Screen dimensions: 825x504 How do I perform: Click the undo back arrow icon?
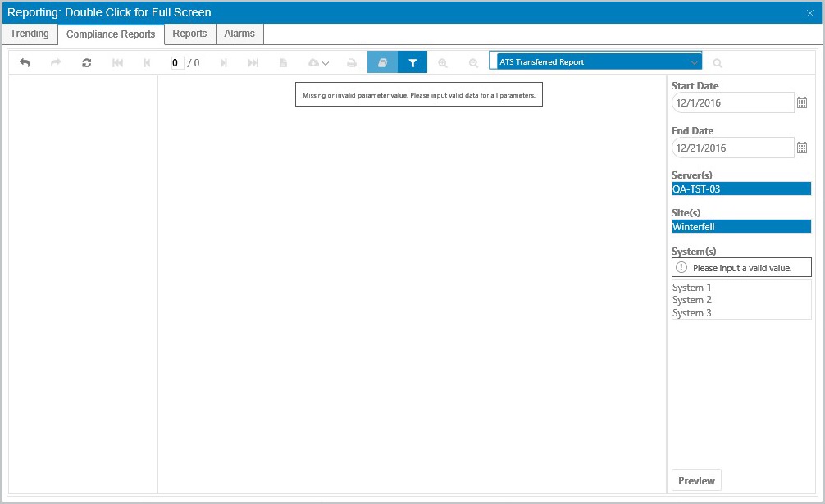(x=25, y=62)
